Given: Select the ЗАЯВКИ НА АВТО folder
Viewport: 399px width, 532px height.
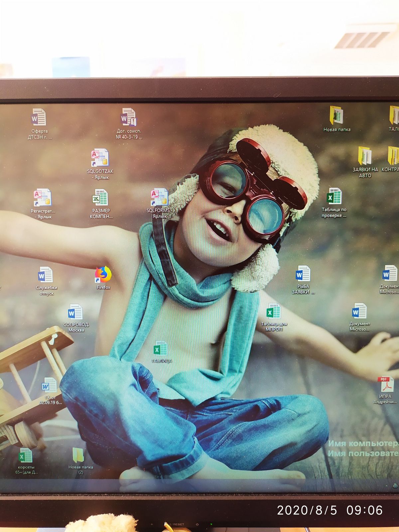Looking at the screenshot, I should pyautogui.click(x=365, y=162).
